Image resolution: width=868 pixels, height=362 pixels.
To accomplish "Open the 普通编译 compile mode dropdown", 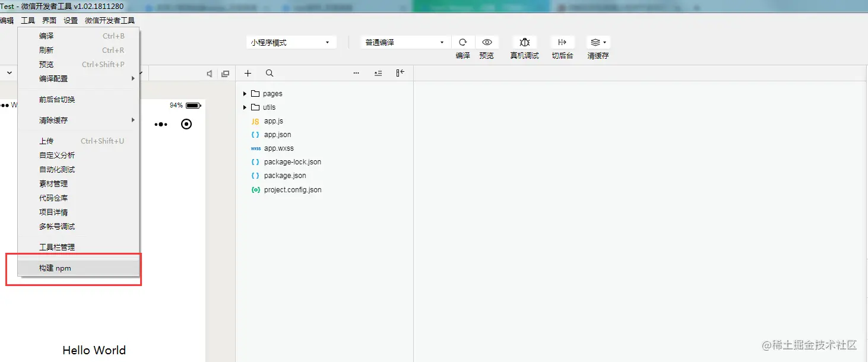I will [x=406, y=43].
